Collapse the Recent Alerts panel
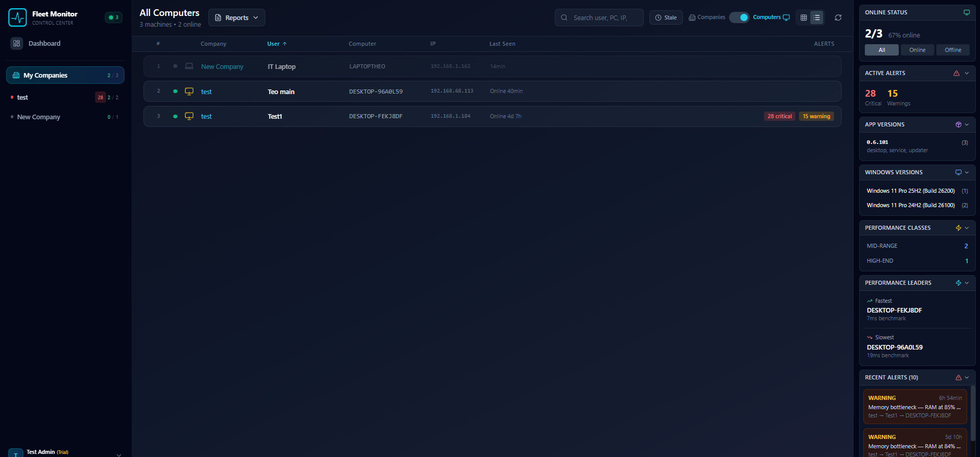Image resolution: width=980 pixels, height=457 pixels. tap(967, 377)
